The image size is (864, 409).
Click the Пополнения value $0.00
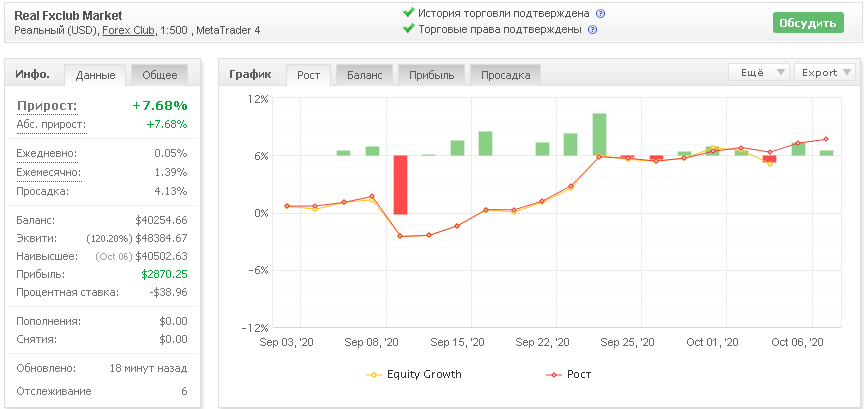click(x=173, y=321)
